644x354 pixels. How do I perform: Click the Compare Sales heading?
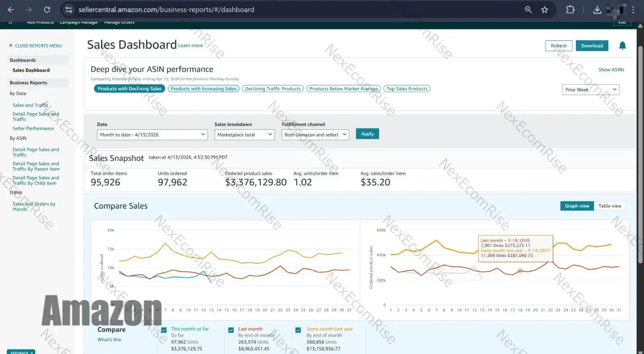121,206
